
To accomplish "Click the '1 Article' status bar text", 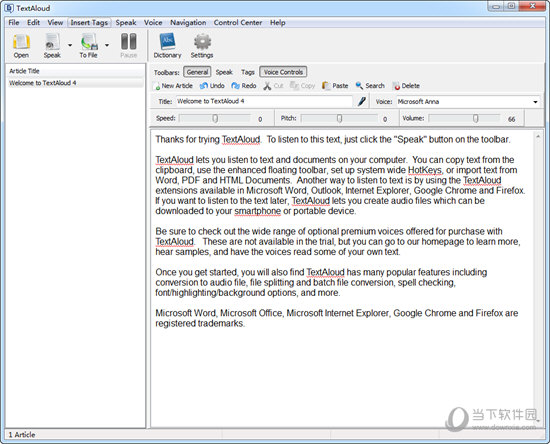I will (22, 435).
